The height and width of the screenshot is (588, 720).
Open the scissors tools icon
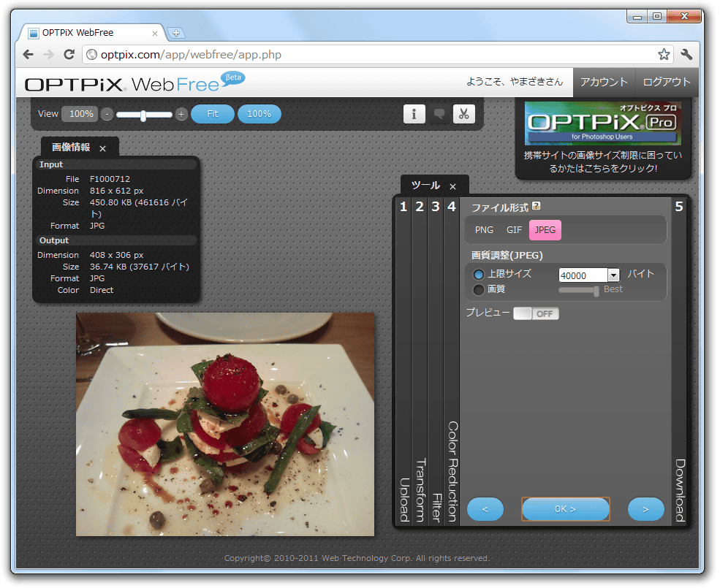[463, 114]
